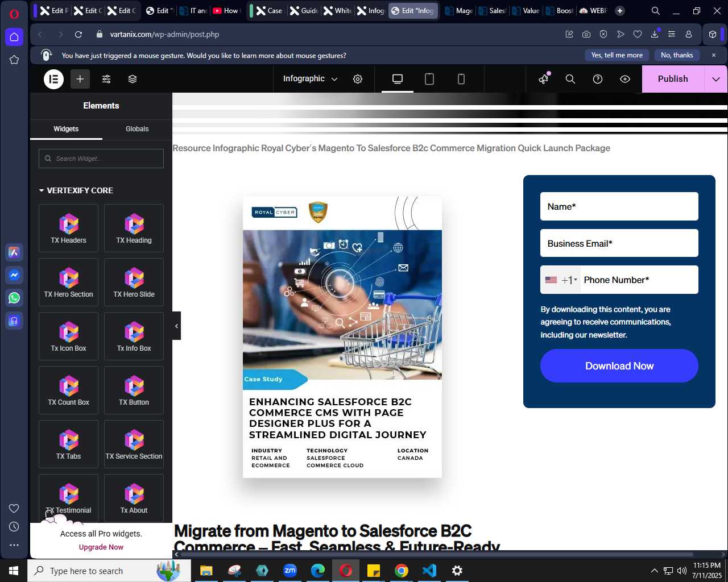Open Windows Start menu

click(14, 571)
